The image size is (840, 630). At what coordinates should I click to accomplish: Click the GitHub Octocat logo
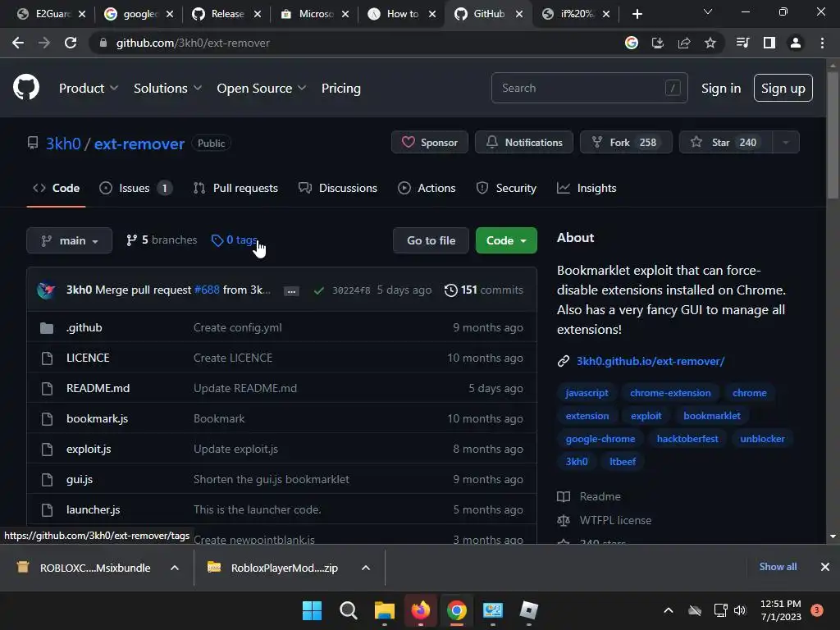[25, 87]
